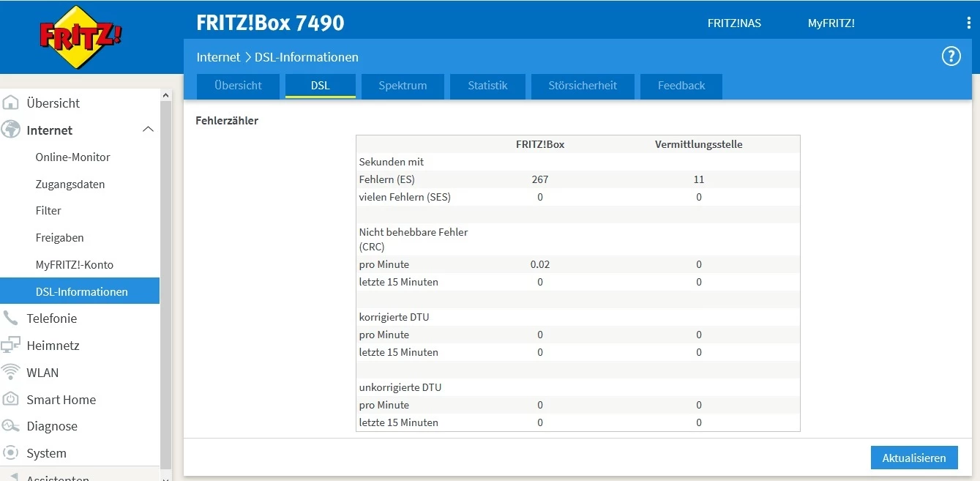Click the Fehlerzähler heading
The width and height of the screenshot is (980, 481).
point(227,121)
